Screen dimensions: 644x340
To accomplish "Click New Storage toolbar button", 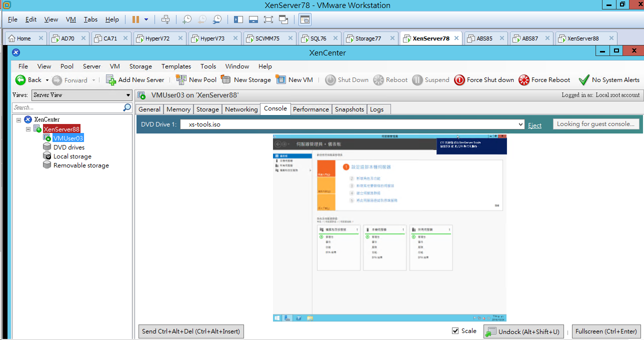I will (245, 80).
